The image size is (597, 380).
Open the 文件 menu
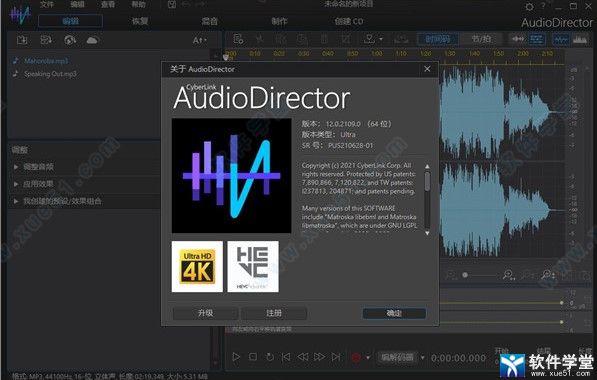pyautogui.click(x=47, y=5)
